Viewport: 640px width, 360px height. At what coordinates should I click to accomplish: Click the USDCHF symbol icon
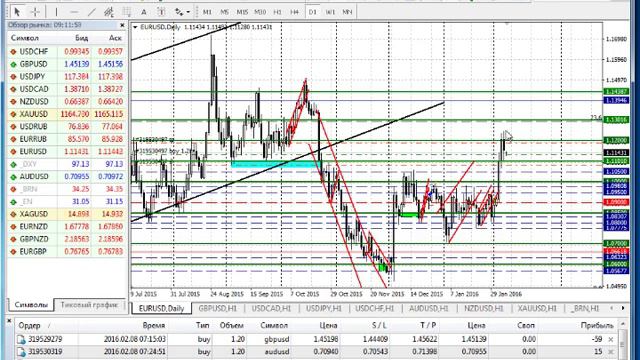tap(13, 51)
